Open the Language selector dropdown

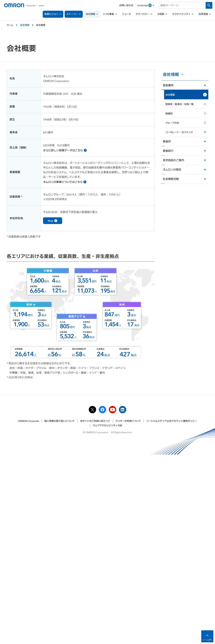pos(146,5)
